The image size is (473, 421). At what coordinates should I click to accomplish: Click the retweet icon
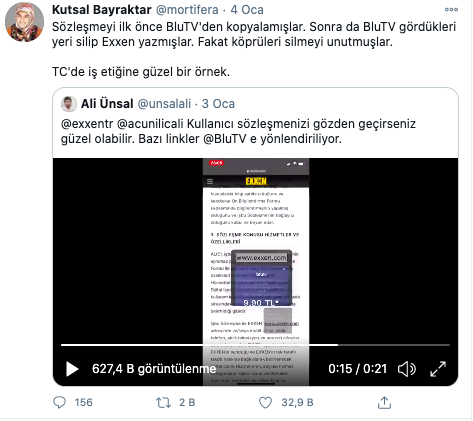[163, 402]
